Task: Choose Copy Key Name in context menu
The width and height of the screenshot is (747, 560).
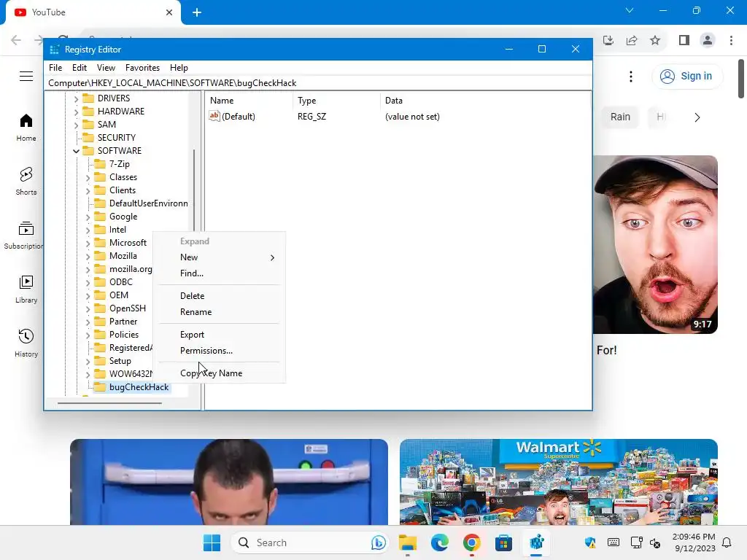Action: (x=220, y=373)
